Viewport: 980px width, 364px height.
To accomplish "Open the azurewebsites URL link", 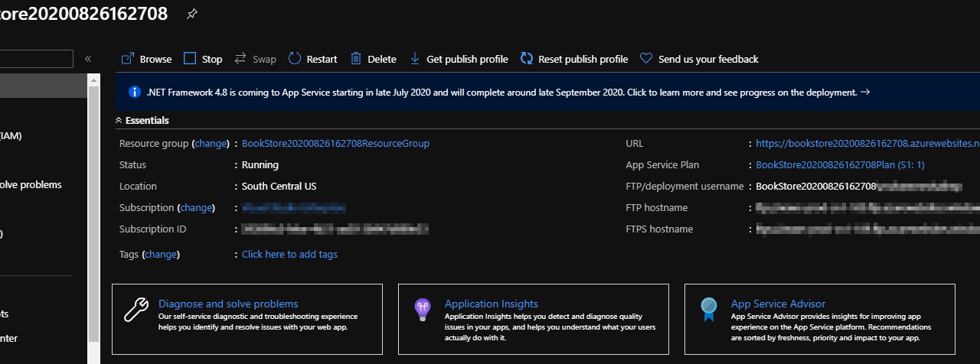I will pos(867,143).
